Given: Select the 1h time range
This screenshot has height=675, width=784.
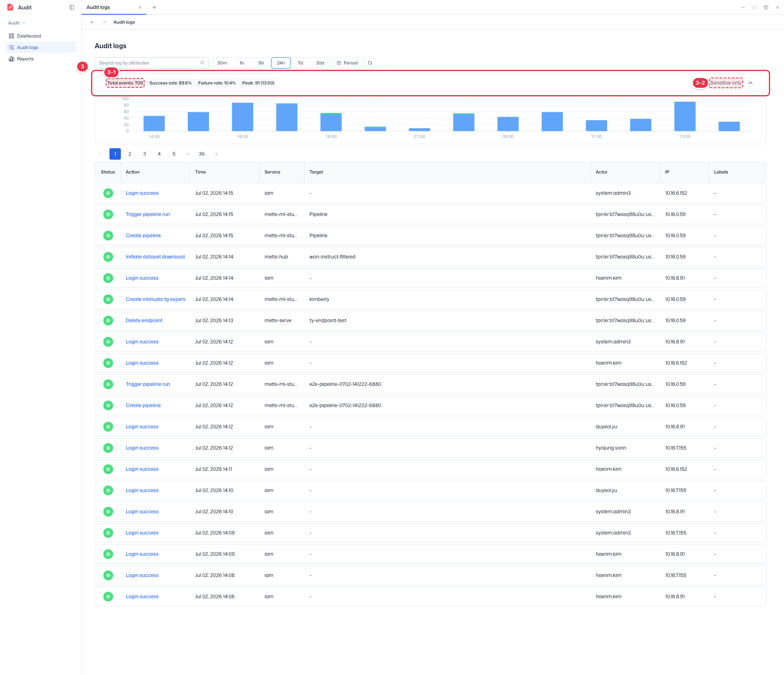Looking at the screenshot, I should click(242, 63).
